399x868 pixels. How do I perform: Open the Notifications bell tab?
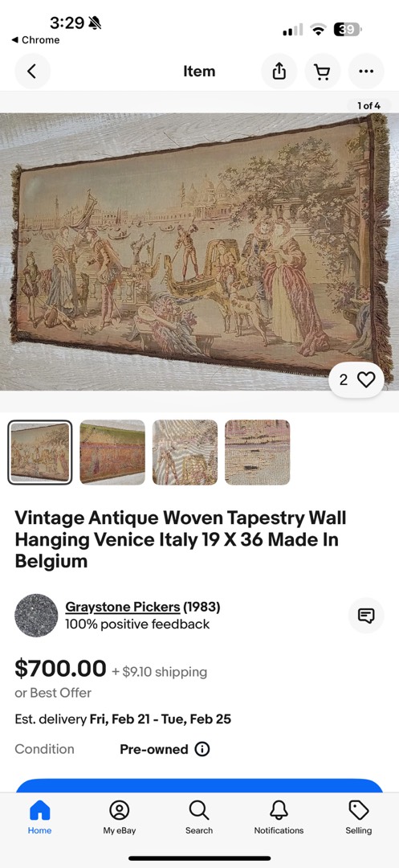point(279,817)
